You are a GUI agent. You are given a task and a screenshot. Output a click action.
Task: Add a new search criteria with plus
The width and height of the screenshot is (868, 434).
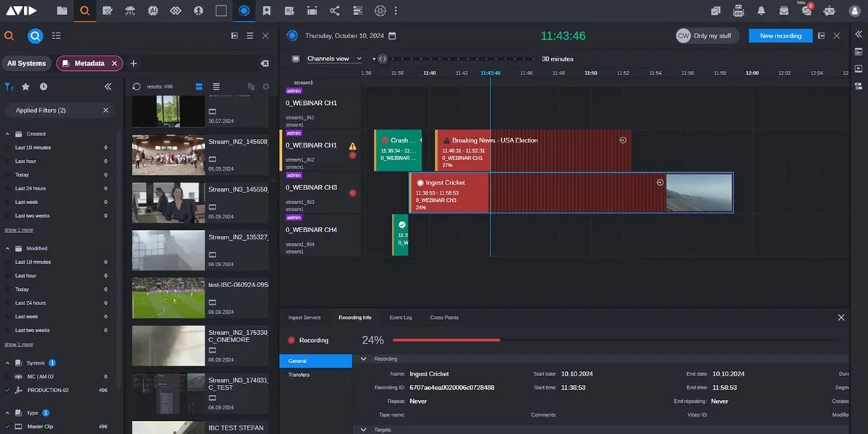(133, 64)
